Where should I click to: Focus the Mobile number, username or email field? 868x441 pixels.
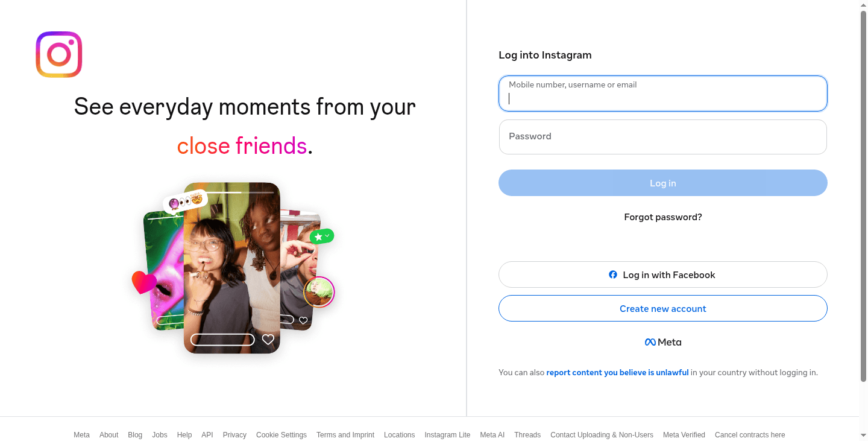click(663, 94)
